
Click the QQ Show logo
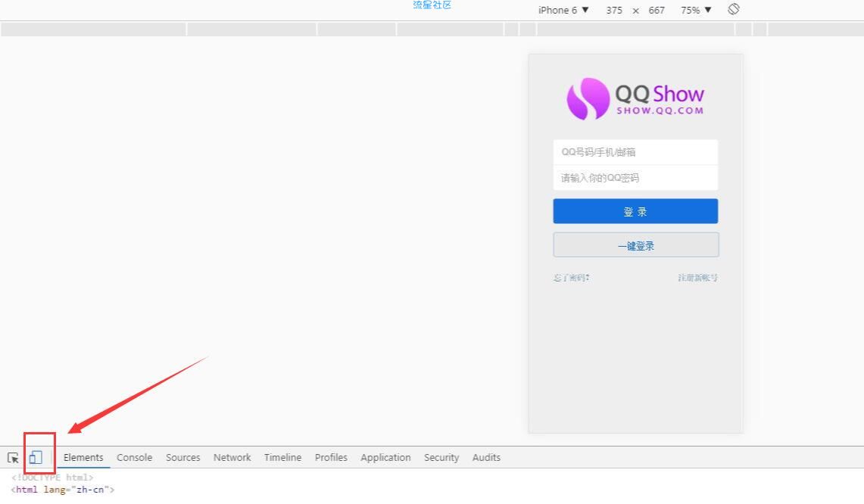(x=635, y=98)
